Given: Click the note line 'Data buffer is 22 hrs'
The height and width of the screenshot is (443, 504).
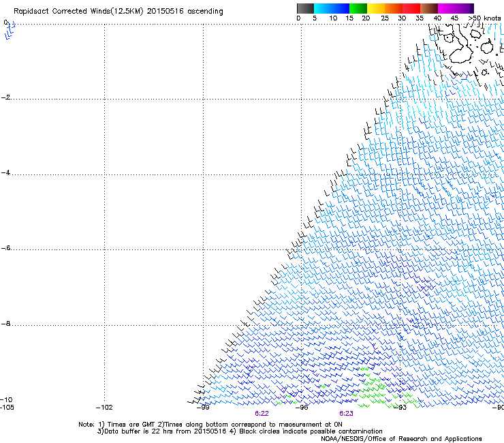Looking at the screenshot, I should (140, 431).
